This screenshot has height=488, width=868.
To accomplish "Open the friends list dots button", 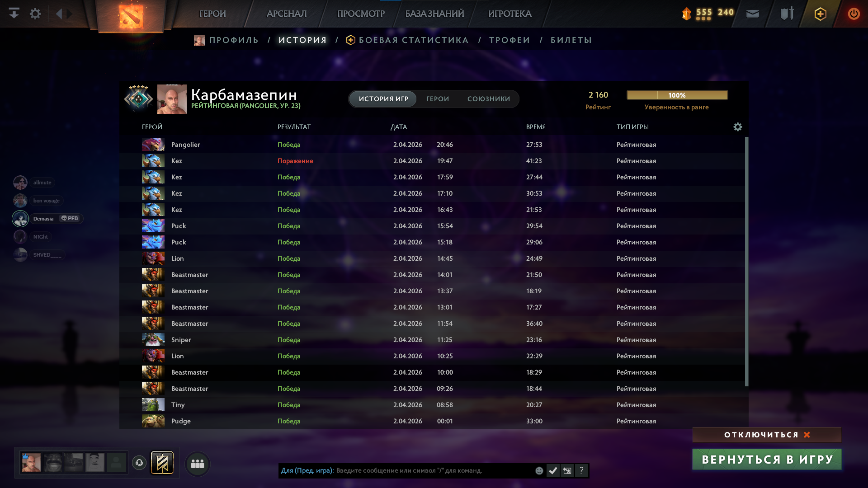I will pyautogui.click(x=198, y=464).
